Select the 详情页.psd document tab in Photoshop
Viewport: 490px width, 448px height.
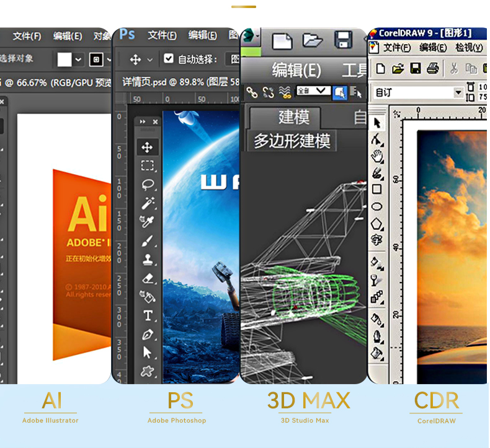point(180,82)
